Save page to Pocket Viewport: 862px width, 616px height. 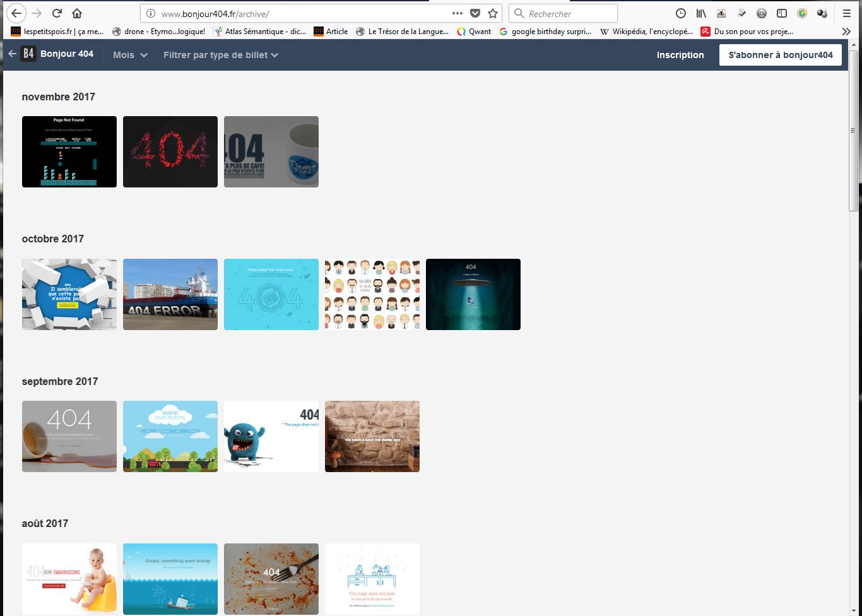(x=475, y=13)
